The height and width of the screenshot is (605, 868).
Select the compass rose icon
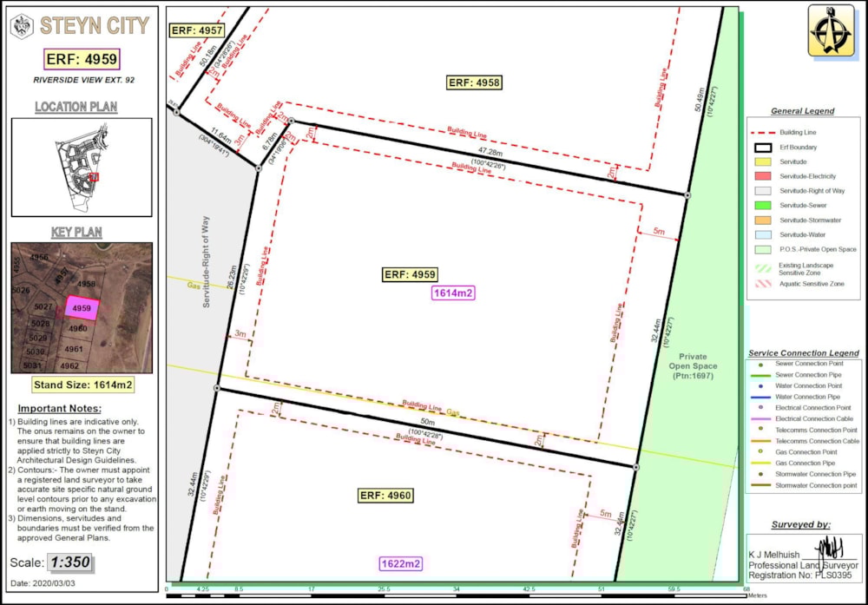click(831, 32)
